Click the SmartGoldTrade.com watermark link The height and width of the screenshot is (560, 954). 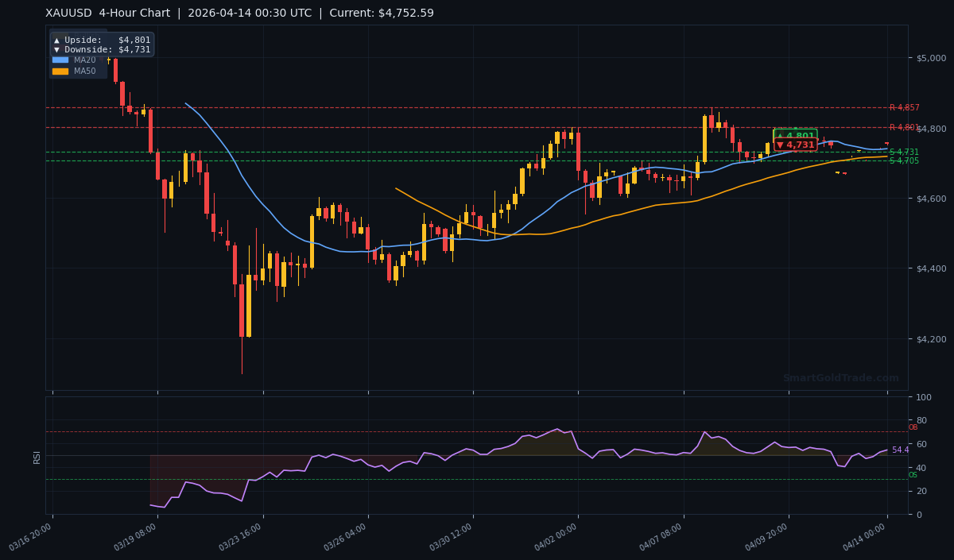click(x=839, y=379)
